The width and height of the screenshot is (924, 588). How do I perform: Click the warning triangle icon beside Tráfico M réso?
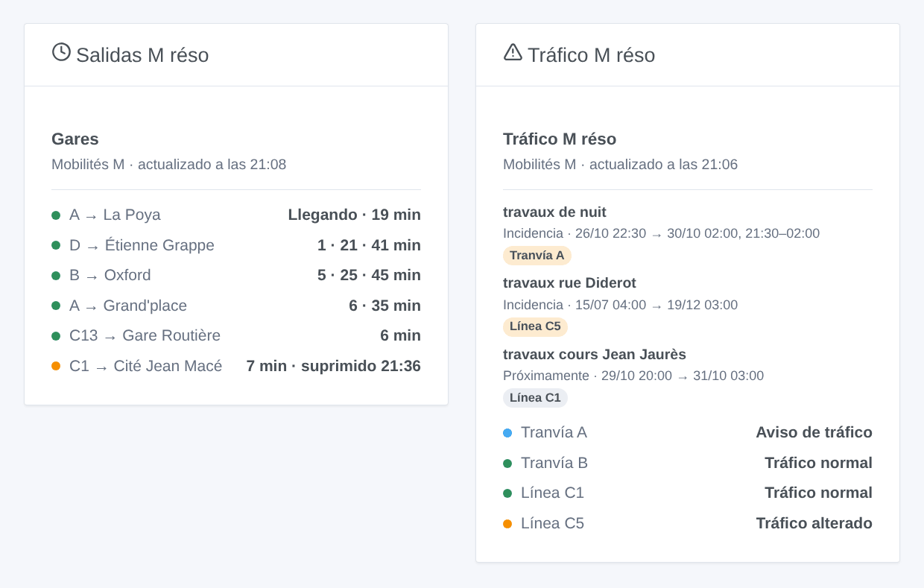click(513, 52)
